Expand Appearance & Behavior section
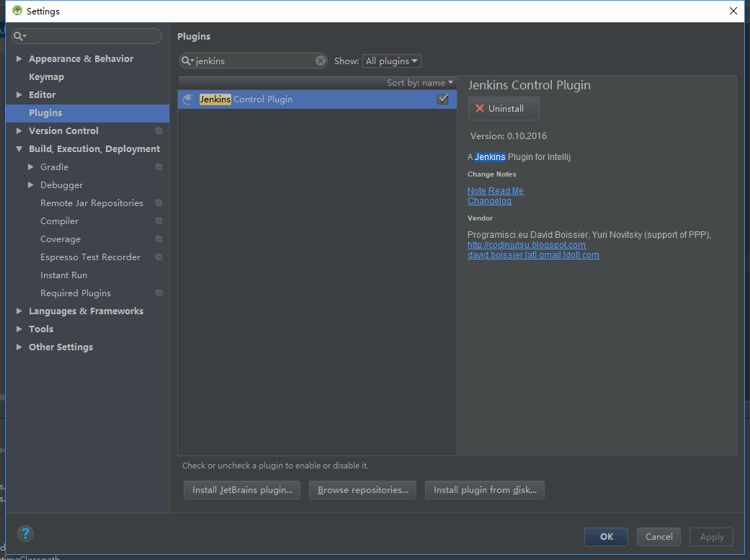 pyautogui.click(x=19, y=59)
